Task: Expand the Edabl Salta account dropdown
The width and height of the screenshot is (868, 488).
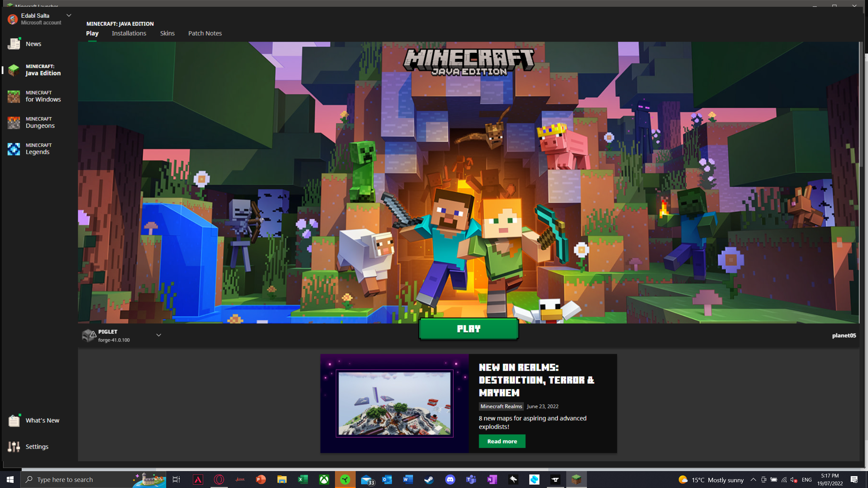Action: (69, 16)
